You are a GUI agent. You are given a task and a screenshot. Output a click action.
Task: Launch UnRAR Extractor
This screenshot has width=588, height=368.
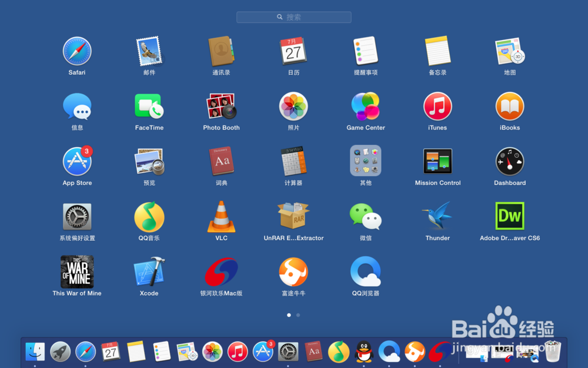point(293,216)
